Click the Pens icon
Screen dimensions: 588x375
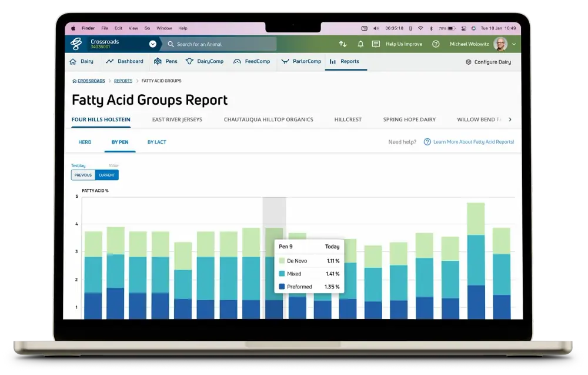158,61
